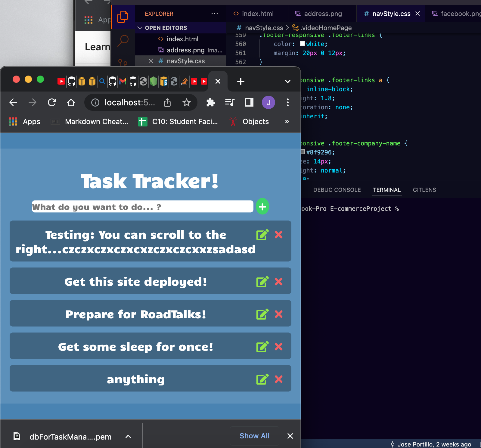Bookmark this page with the star icon
The height and width of the screenshot is (448, 481).
(187, 103)
